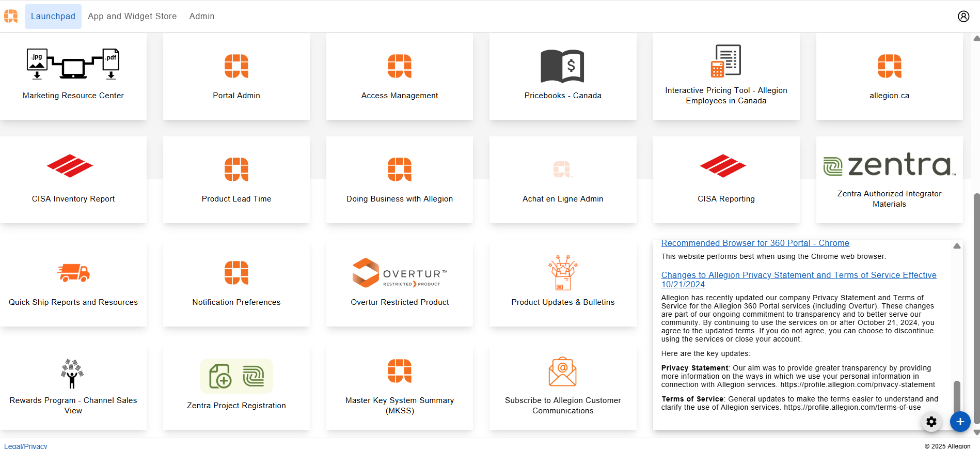The height and width of the screenshot is (449, 980).
Task: Open the Notification Preferences icon
Action: (x=236, y=273)
